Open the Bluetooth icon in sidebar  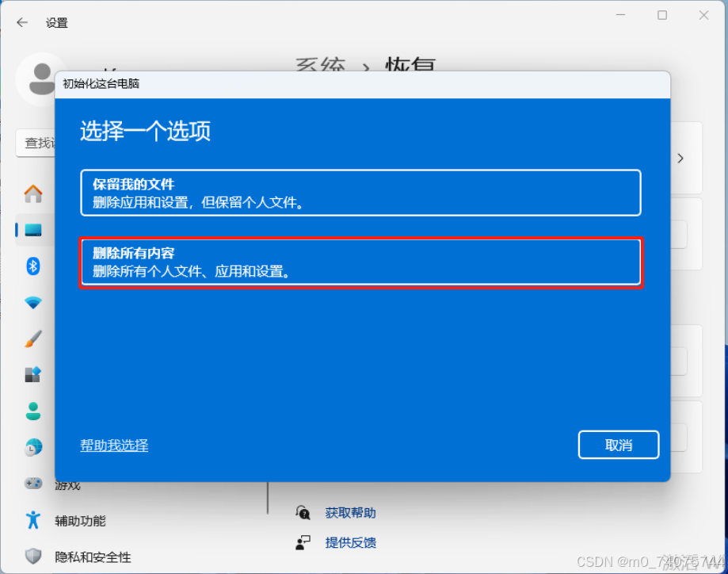(x=33, y=266)
